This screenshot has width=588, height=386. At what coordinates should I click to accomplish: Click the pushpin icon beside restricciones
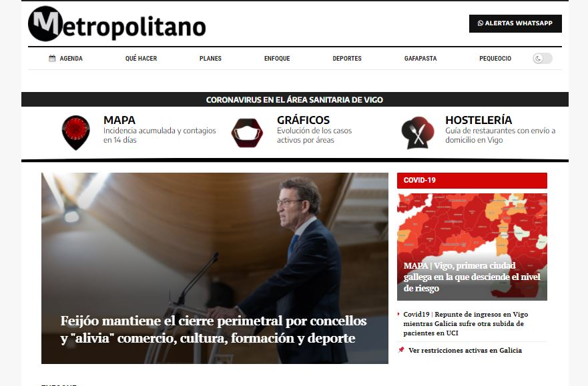[401, 350]
